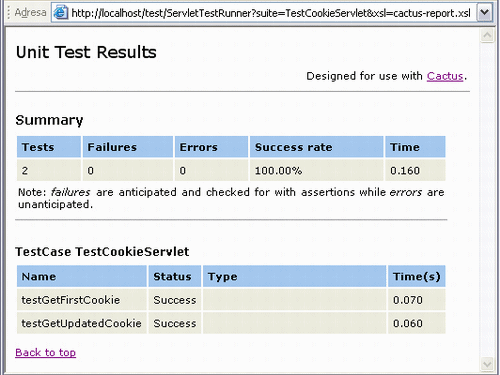Select the Name column header
The image size is (500, 375).
coord(82,276)
